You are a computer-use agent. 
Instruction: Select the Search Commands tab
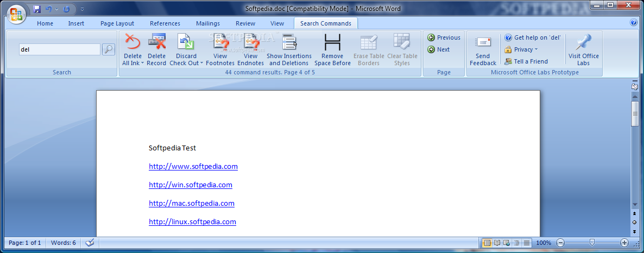pos(326,23)
